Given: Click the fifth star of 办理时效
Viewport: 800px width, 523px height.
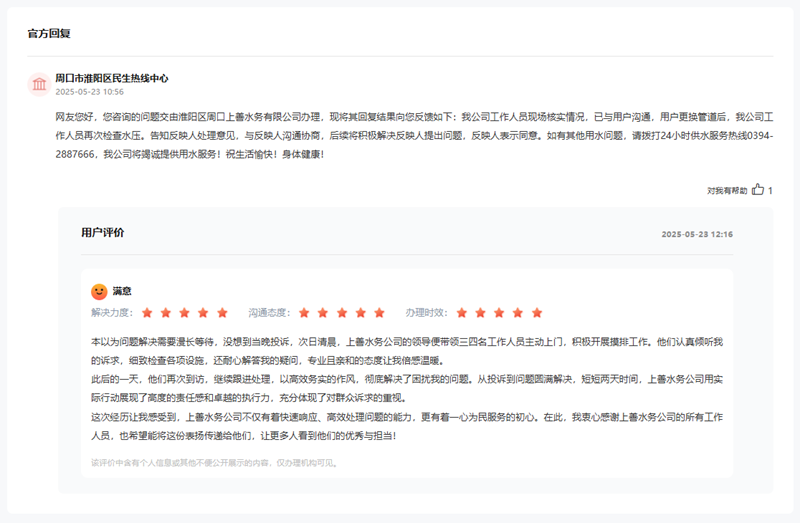Looking at the screenshot, I should [537, 312].
